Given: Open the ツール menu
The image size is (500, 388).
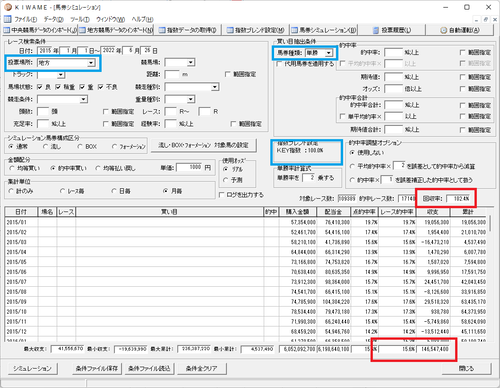Looking at the screenshot, I should point(80,19).
